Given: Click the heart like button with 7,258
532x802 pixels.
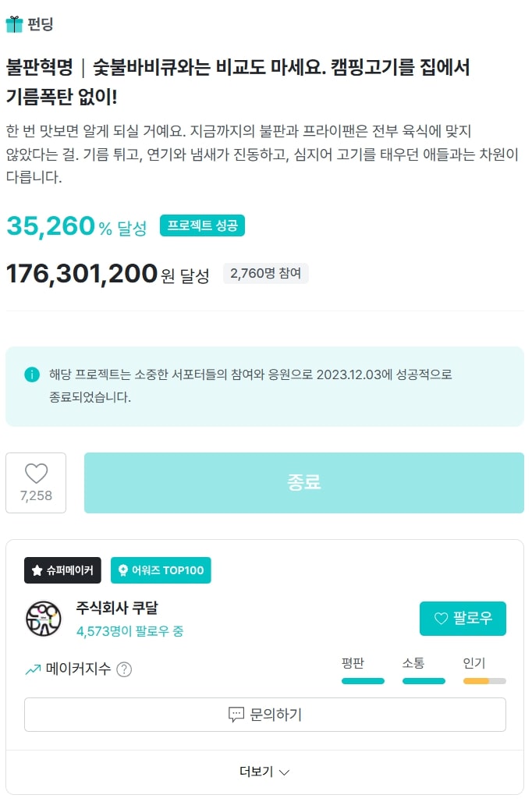Looking at the screenshot, I should [36, 482].
